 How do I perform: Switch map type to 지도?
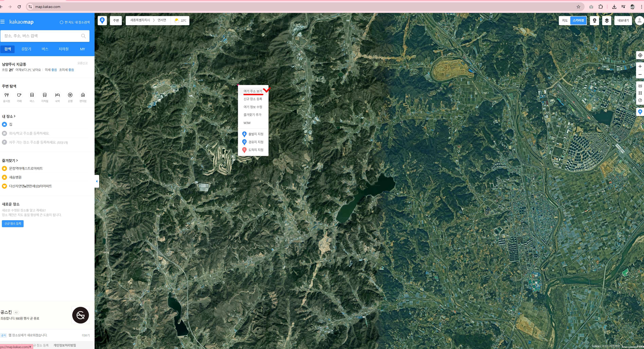point(565,21)
